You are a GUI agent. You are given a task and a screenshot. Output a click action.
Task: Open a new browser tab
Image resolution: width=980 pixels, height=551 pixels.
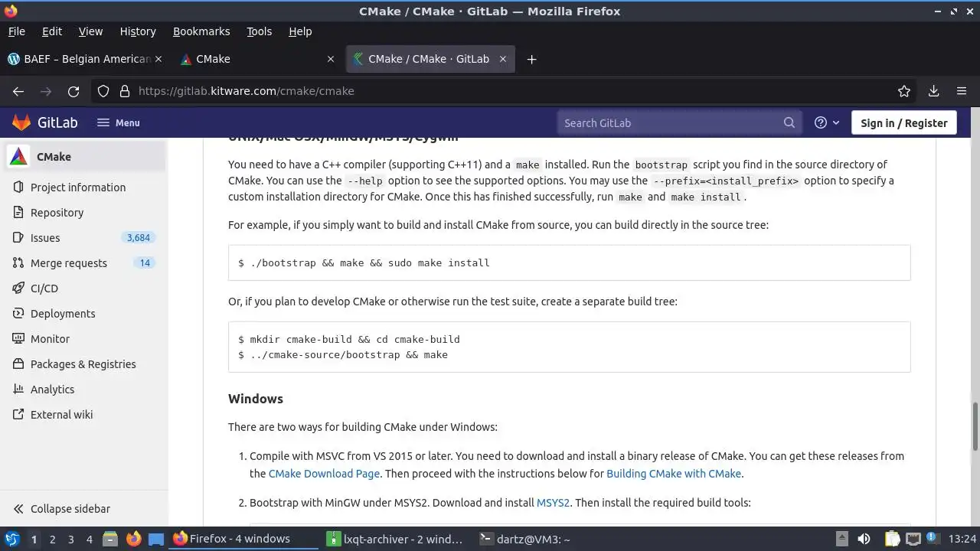pos(531,59)
